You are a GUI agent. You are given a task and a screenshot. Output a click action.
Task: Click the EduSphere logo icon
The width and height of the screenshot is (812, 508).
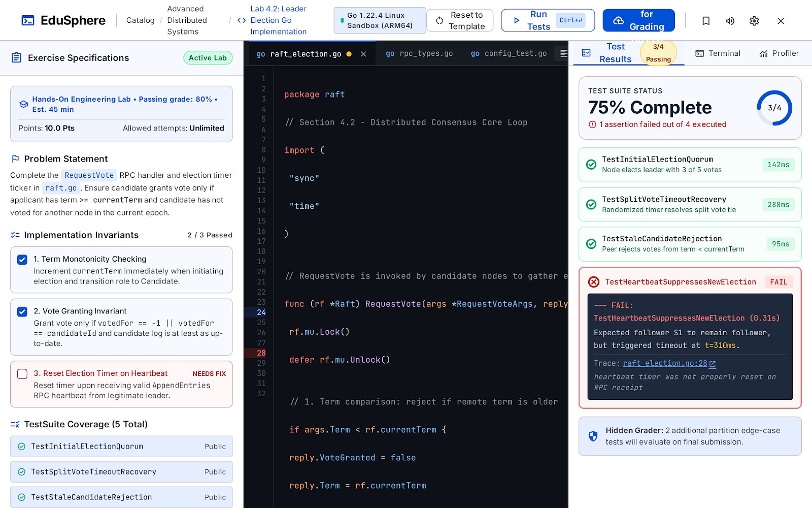(28, 20)
